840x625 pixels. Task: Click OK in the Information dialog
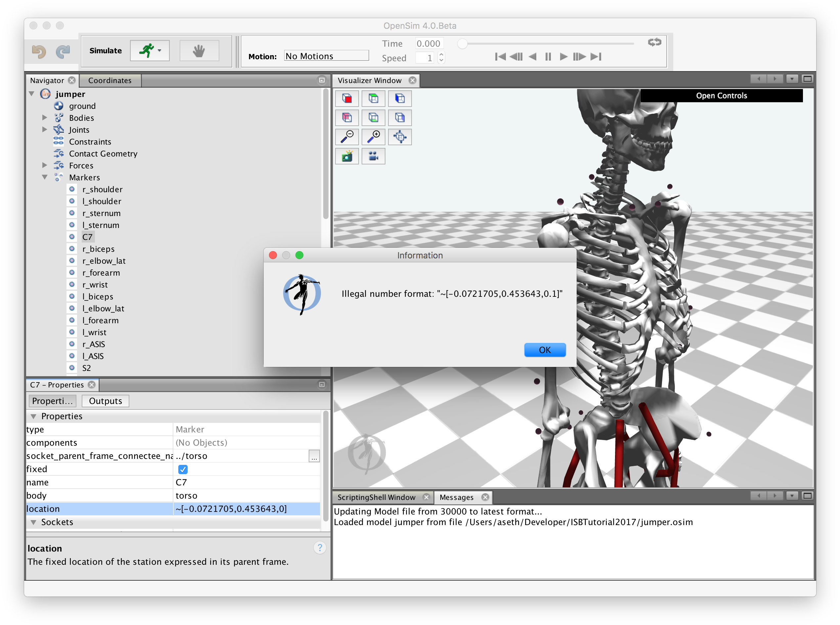(545, 350)
